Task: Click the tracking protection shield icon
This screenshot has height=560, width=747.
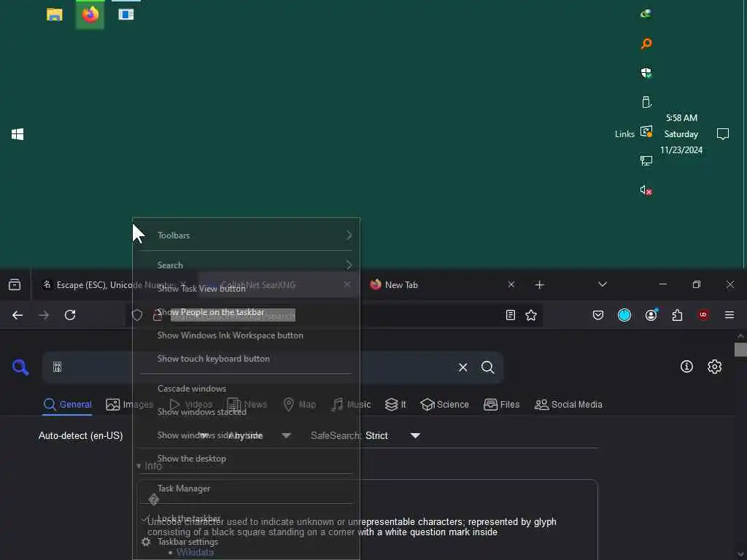Action: (x=137, y=315)
